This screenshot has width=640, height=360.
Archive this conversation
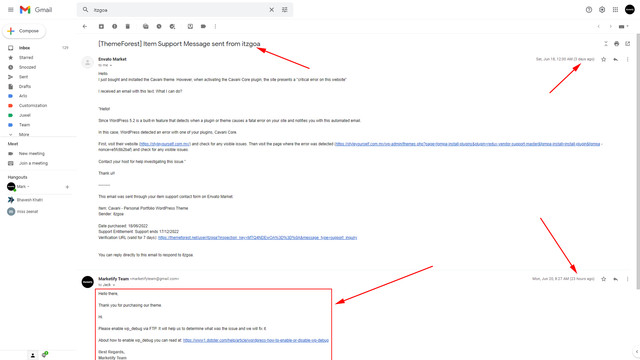(101, 27)
